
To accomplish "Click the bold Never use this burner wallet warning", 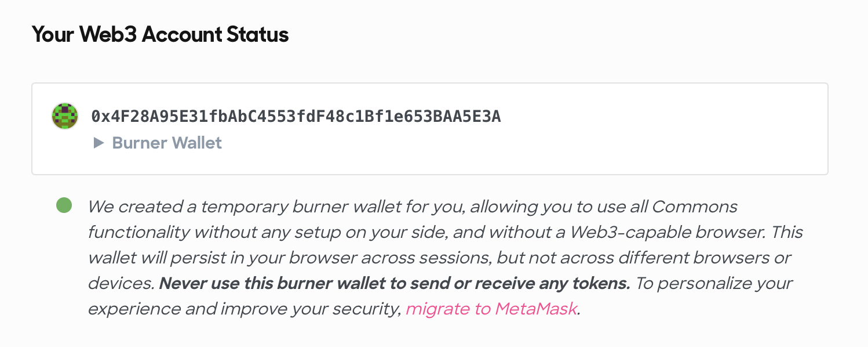I will 395,283.
